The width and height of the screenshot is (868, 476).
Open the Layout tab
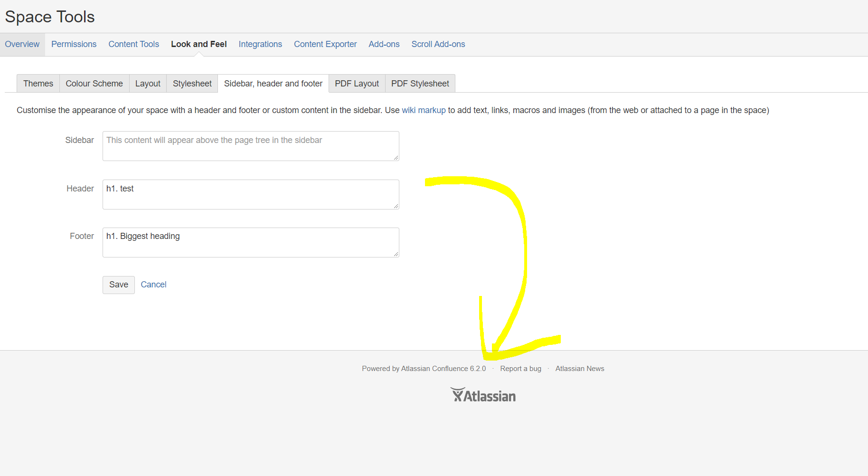(x=148, y=83)
